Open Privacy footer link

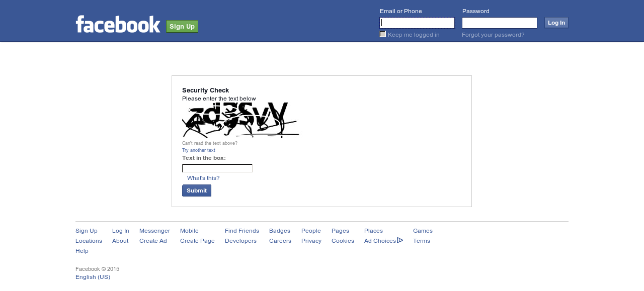click(x=311, y=241)
